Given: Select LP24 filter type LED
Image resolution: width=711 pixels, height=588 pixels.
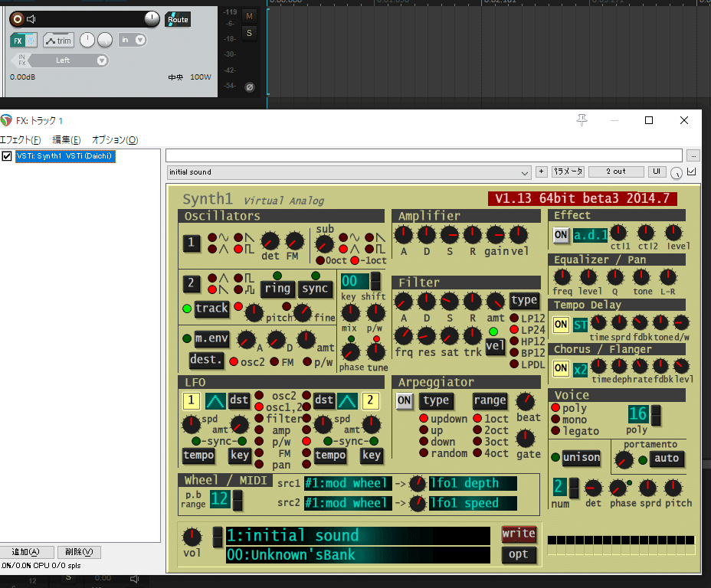Looking at the screenshot, I should click(x=514, y=330).
